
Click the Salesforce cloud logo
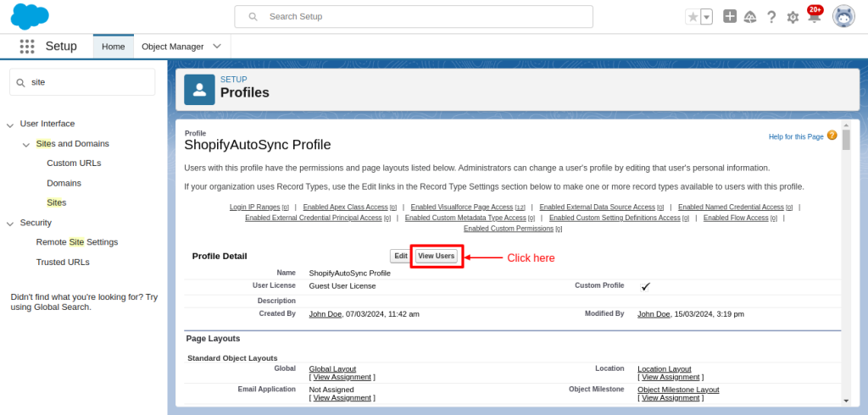[30, 17]
